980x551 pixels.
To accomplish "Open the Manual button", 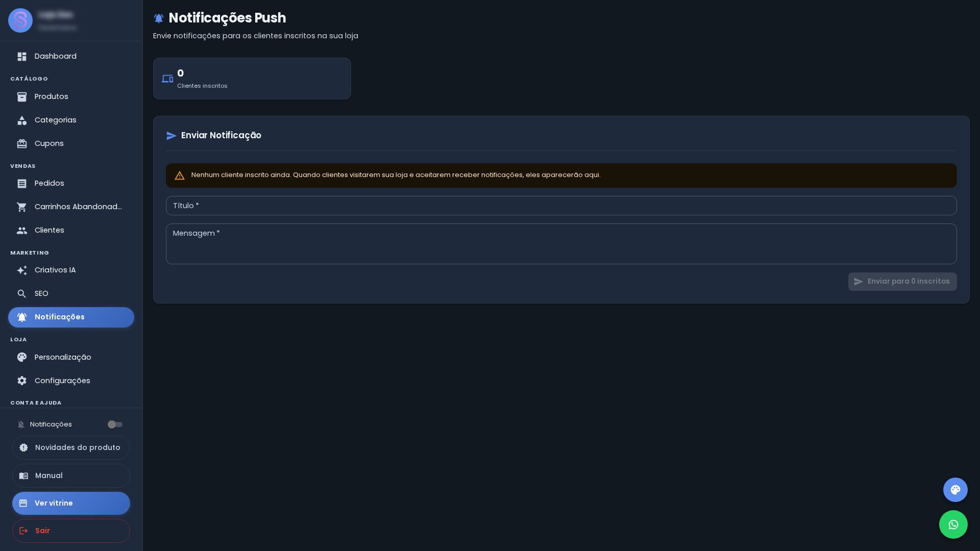I will click(x=71, y=475).
